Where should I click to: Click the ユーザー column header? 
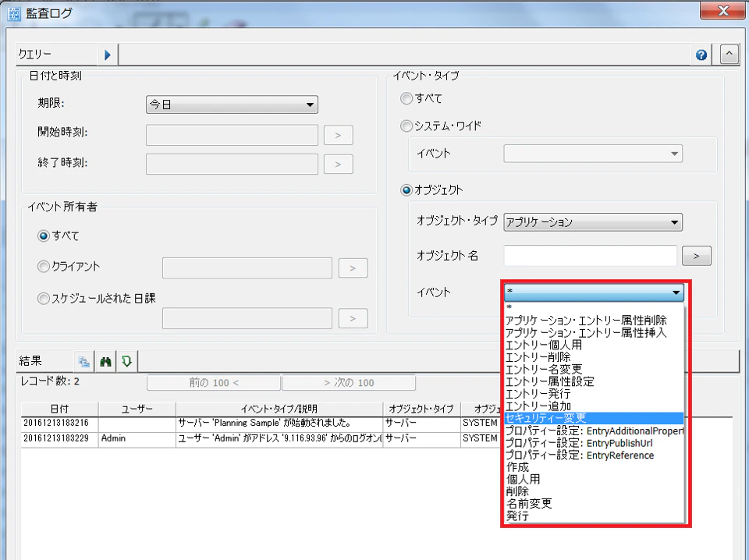coord(137,409)
